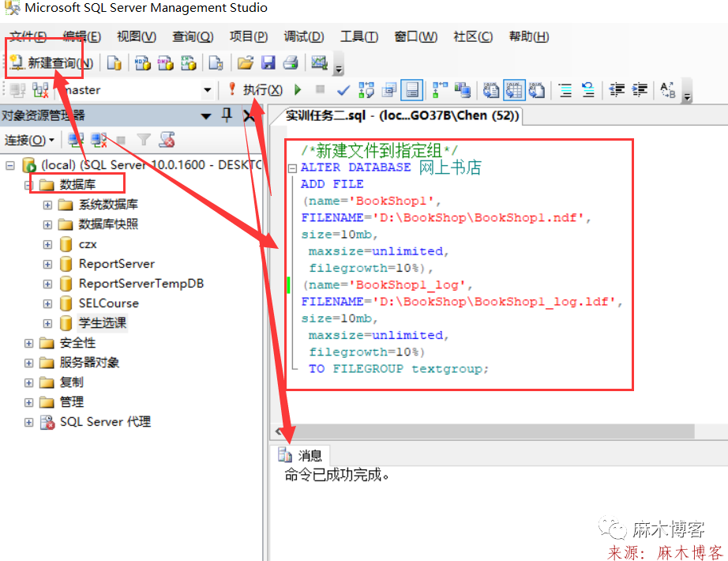The width and height of the screenshot is (728, 561).
Task: Open the 帮助(H) menu
Action: click(x=529, y=36)
